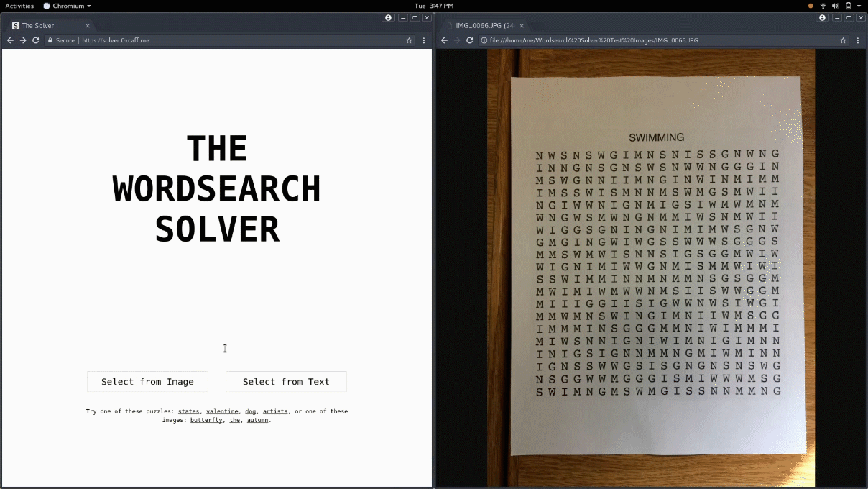
Task: Click Select from Text button
Action: pyautogui.click(x=286, y=382)
